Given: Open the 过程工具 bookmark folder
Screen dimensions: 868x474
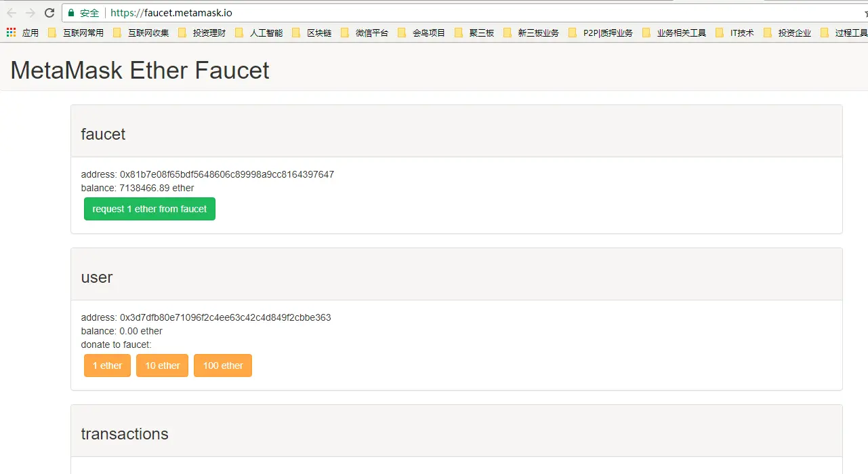Looking at the screenshot, I should (x=844, y=33).
